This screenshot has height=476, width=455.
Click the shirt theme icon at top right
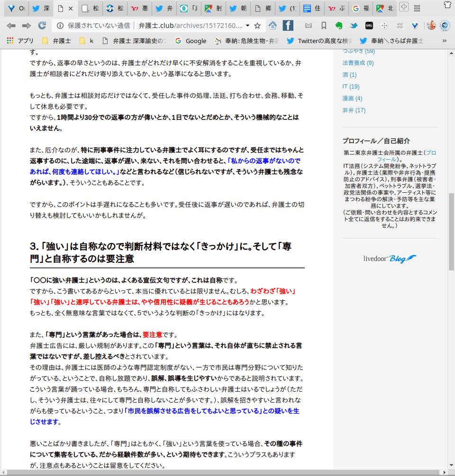click(x=447, y=5)
